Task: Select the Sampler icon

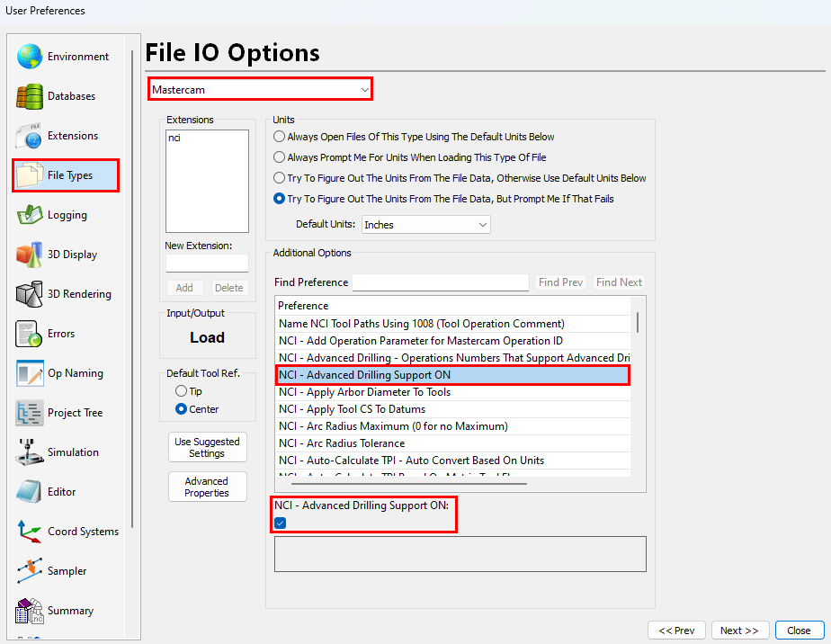Action: [29, 571]
